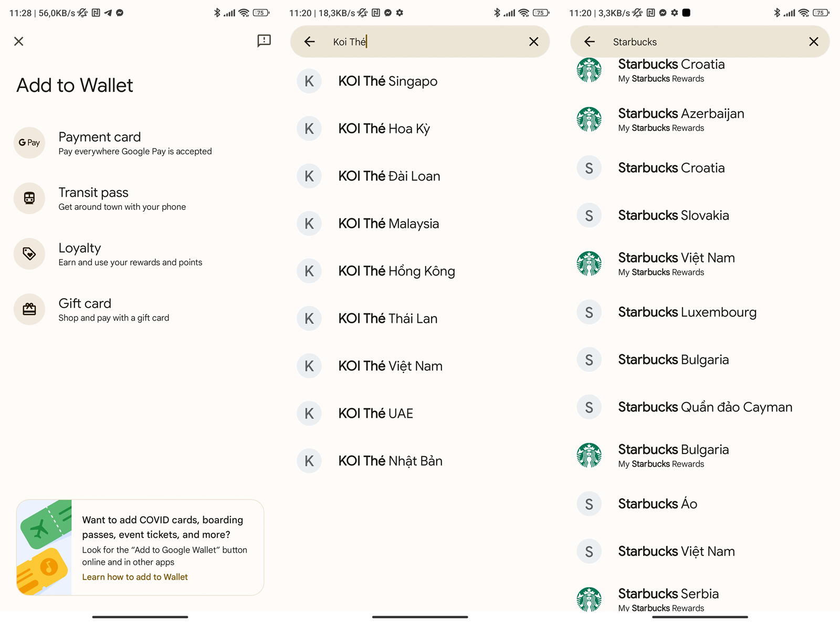Open Learn how to add to Wallet link
This screenshot has width=840, height=622.
(x=135, y=577)
